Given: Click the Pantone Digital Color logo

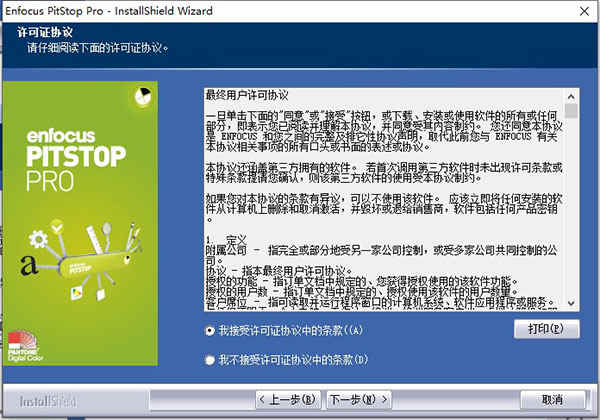Looking at the screenshot, I should click(24, 345).
